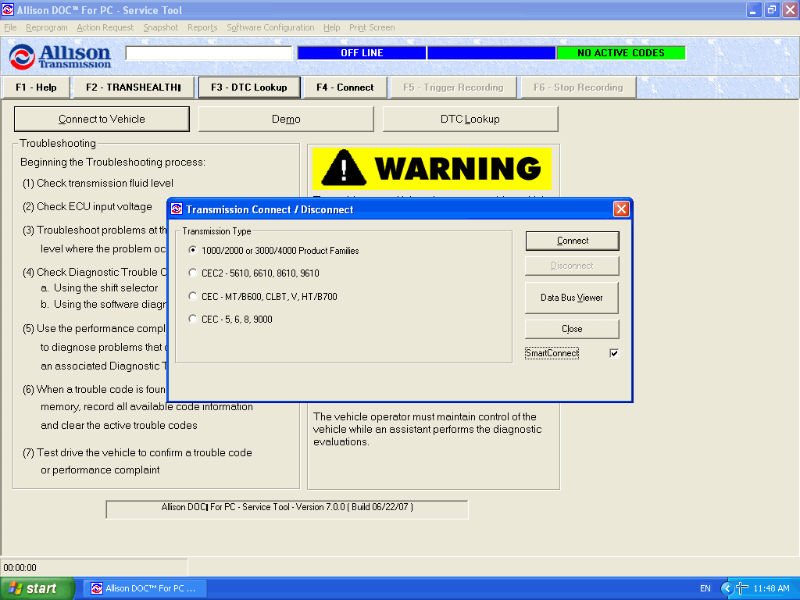Open the Data Bus Viewer
The image size is (800, 600).
(x=572, y=297)
